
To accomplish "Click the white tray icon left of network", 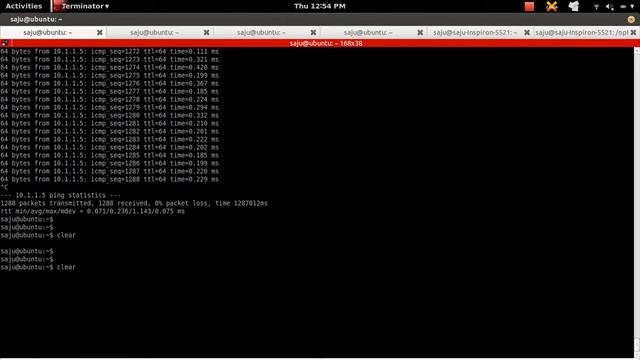I will 573,6.
